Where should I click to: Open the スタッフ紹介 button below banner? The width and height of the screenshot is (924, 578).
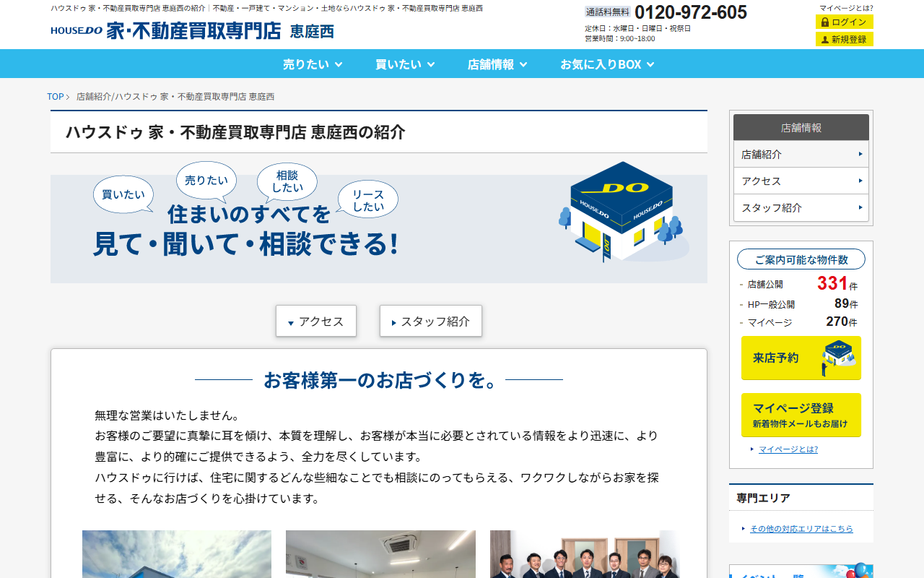pos(431,321)
